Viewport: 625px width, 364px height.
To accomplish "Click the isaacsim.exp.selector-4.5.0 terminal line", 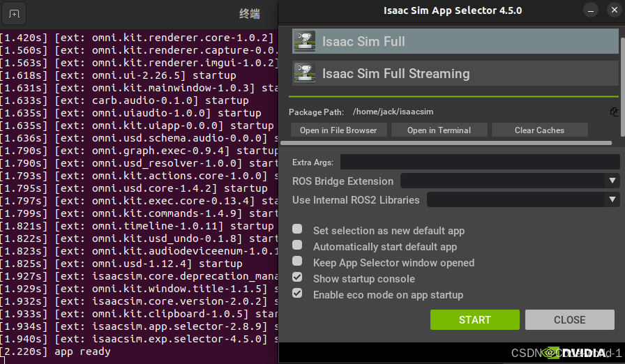I will point(139,339).
